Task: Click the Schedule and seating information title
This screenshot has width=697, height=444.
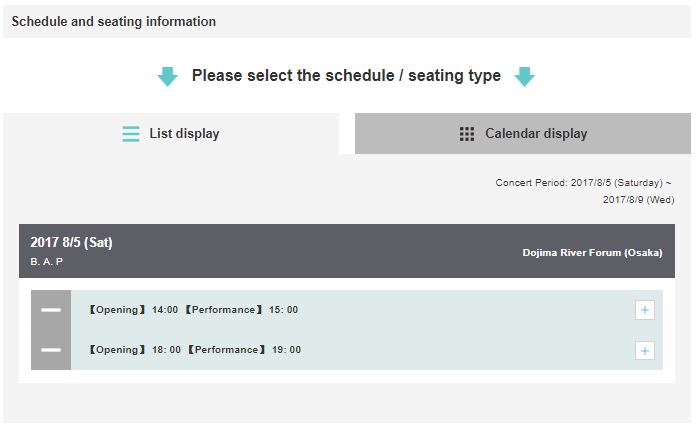Action: point(113,21)
